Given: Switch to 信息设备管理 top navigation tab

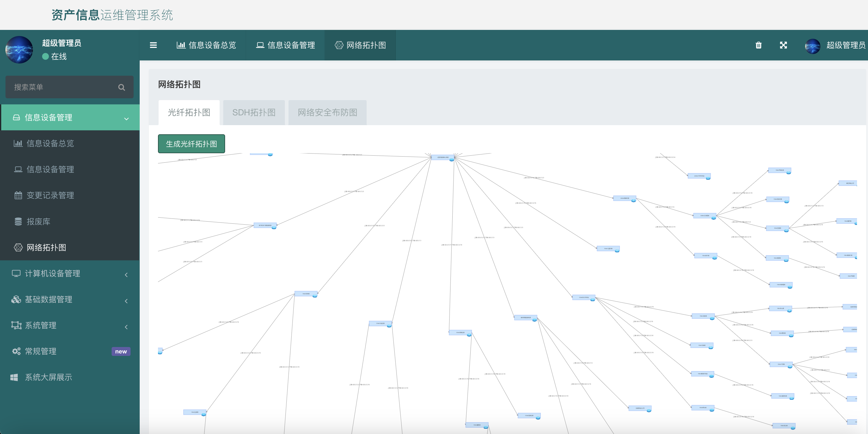Looking at the screenshot, I should [x=285, y=45].
